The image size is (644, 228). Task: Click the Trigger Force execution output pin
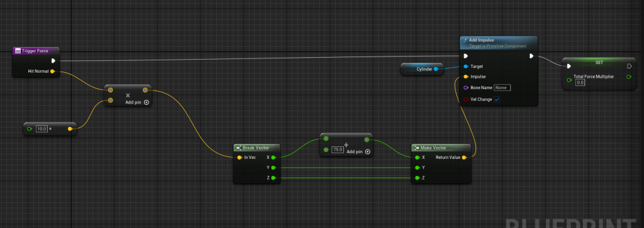pos(53,61)
